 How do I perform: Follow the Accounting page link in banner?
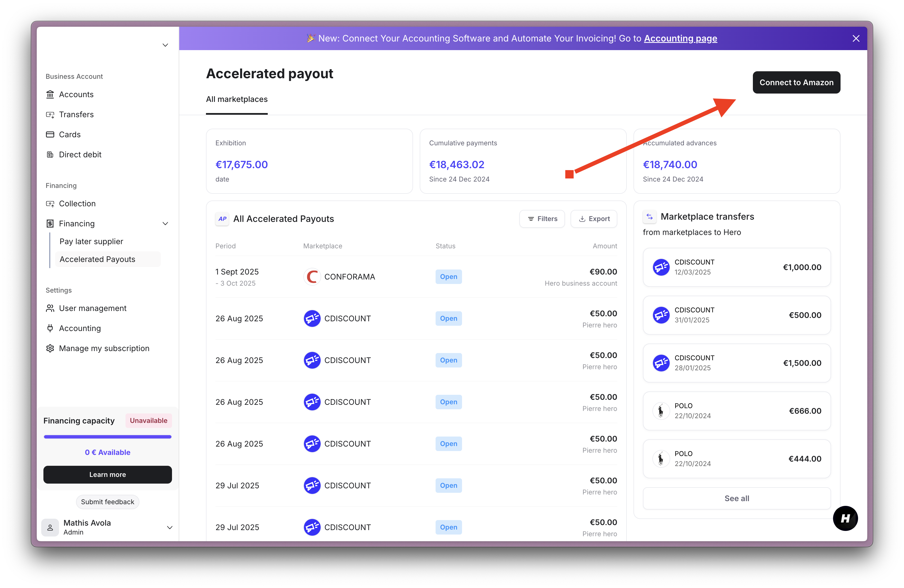click(x=680, y=38)
